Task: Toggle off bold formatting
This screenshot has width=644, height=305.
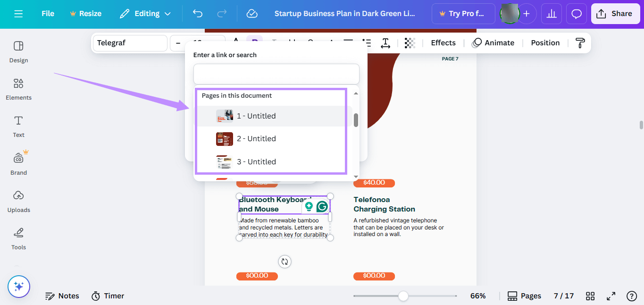Action: pyautogui.click(x=255, y=42)
